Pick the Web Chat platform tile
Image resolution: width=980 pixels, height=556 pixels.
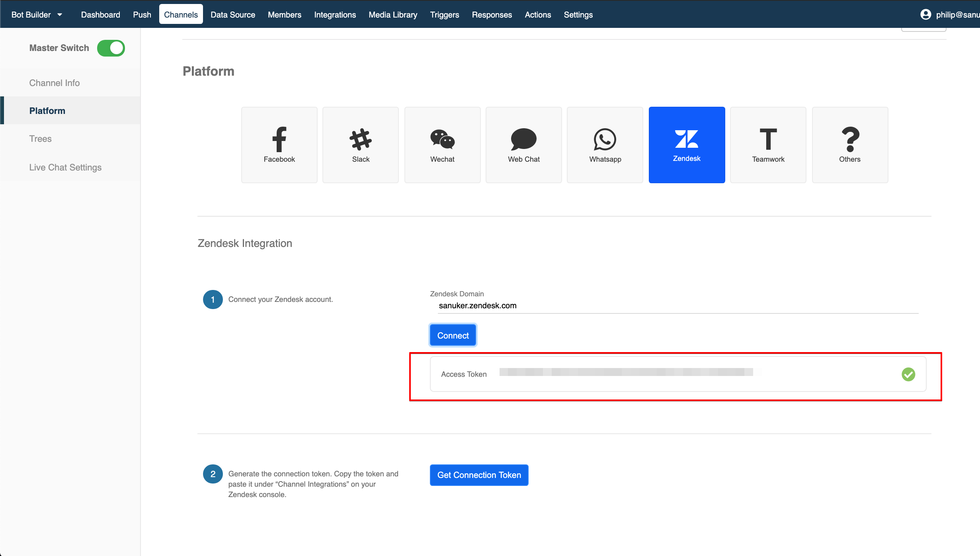pos(524,145)
